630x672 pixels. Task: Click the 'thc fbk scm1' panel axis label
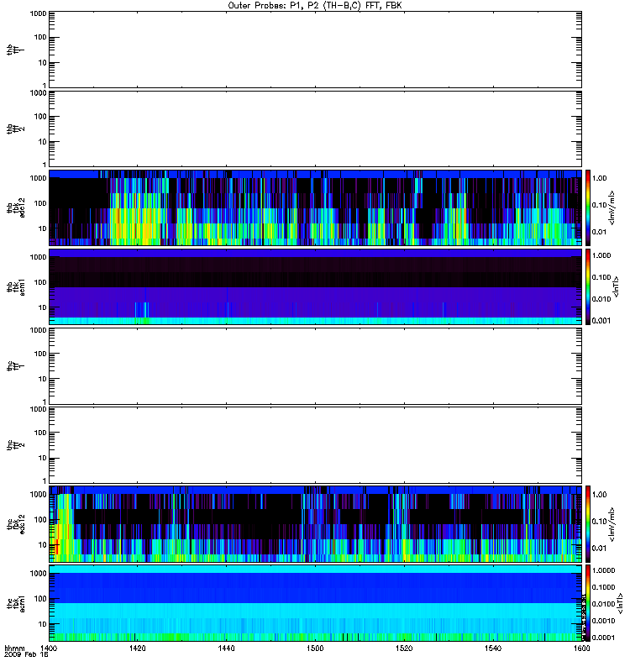(15, 603)
